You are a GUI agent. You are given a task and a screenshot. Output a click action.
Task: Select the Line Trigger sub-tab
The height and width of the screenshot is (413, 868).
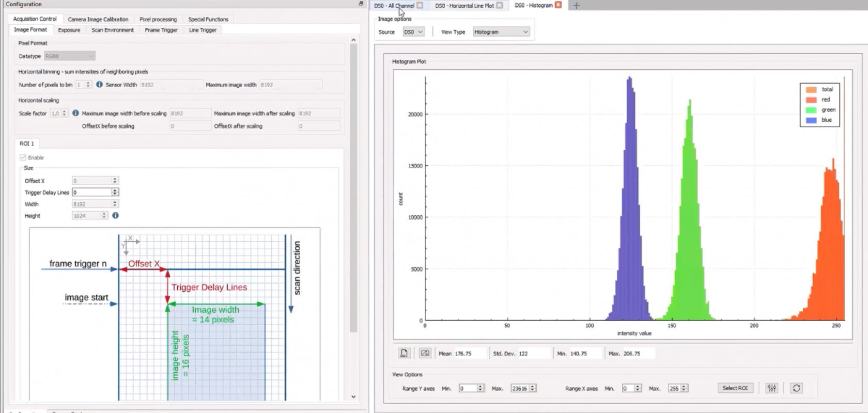click(203, 30)
